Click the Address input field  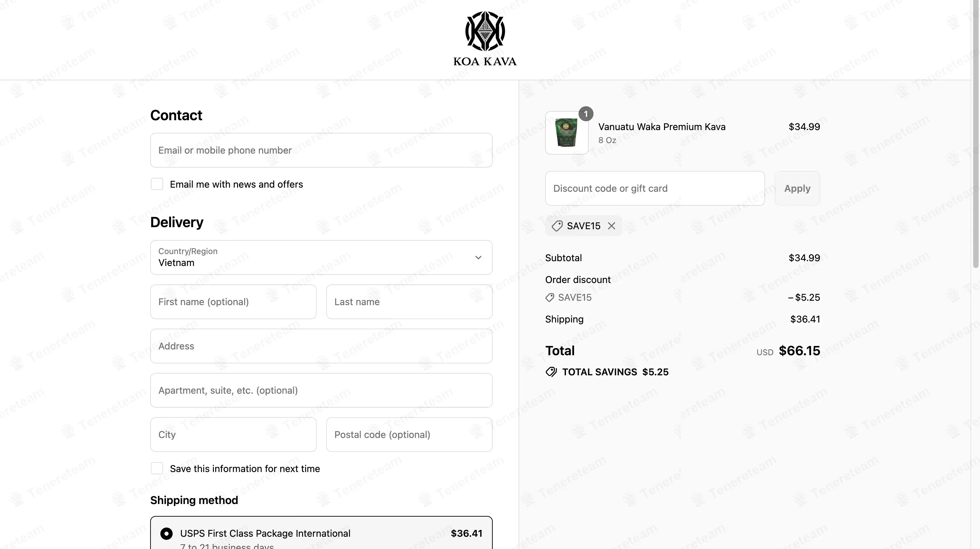pos(321,346)
